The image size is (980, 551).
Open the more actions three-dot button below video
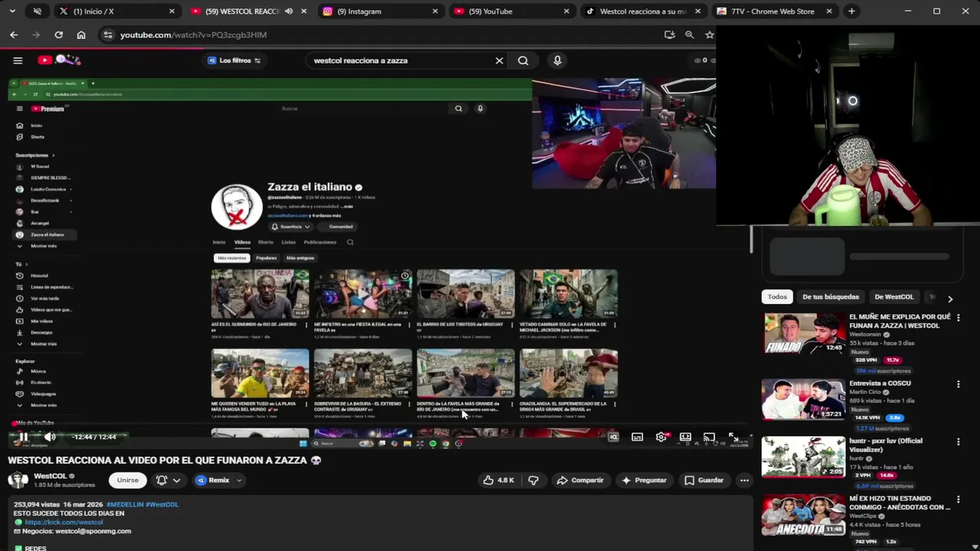pyautogui.click(x=744, y=481)
